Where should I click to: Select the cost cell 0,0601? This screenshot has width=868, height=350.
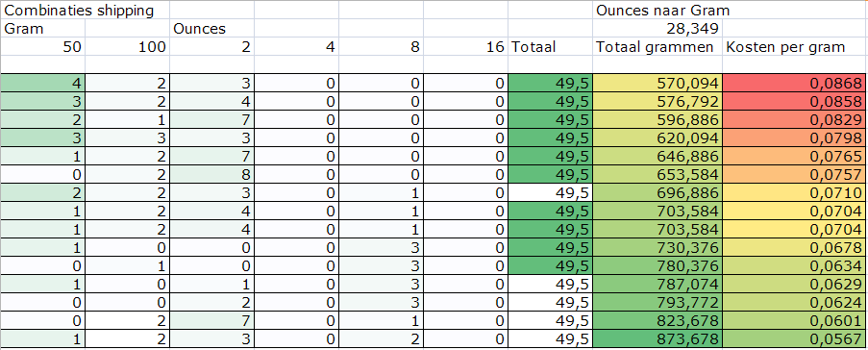coord(794,320)
